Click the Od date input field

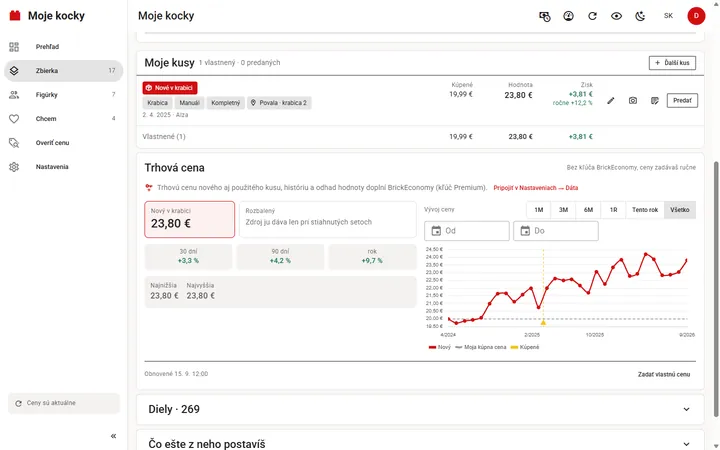click(467, 231)
